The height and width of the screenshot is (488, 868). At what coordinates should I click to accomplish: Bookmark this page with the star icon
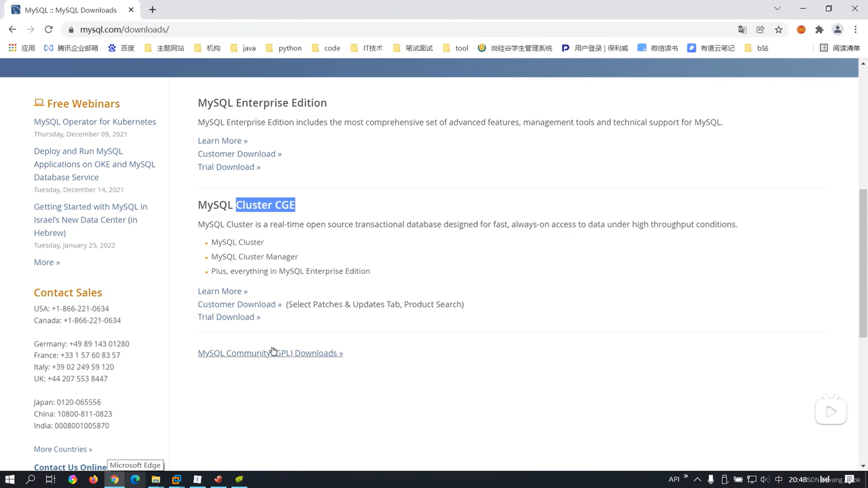coord(778,29)
